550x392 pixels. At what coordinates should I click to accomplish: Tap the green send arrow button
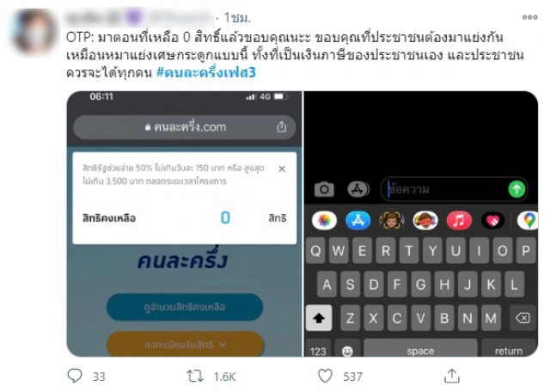(x=516, y=189)
